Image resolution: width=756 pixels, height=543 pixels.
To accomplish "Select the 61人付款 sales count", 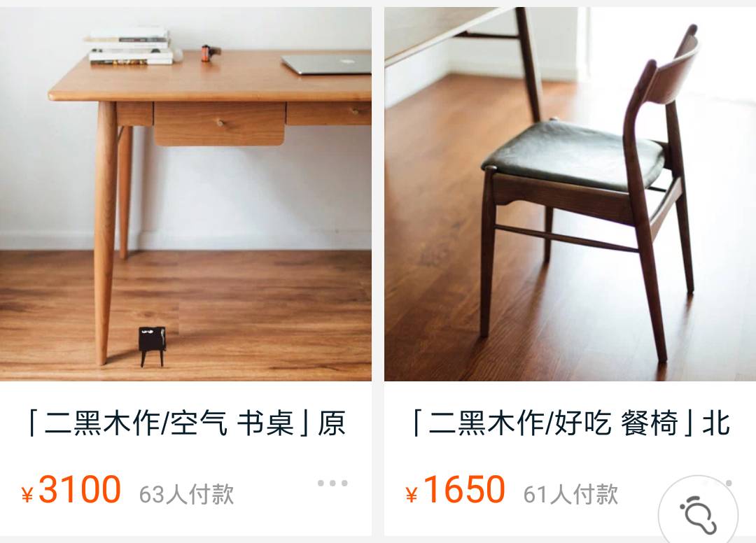I will pos(571,494).
